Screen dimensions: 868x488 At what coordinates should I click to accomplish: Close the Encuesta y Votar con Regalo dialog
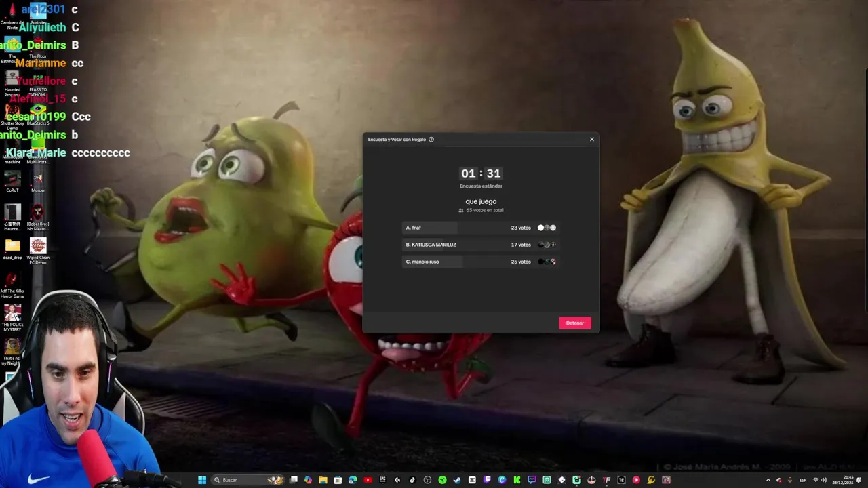click(592, 140)
